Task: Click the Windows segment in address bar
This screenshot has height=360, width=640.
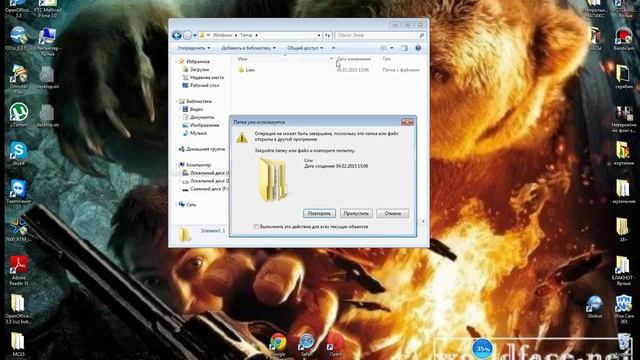Action: (x=222, y=36)
